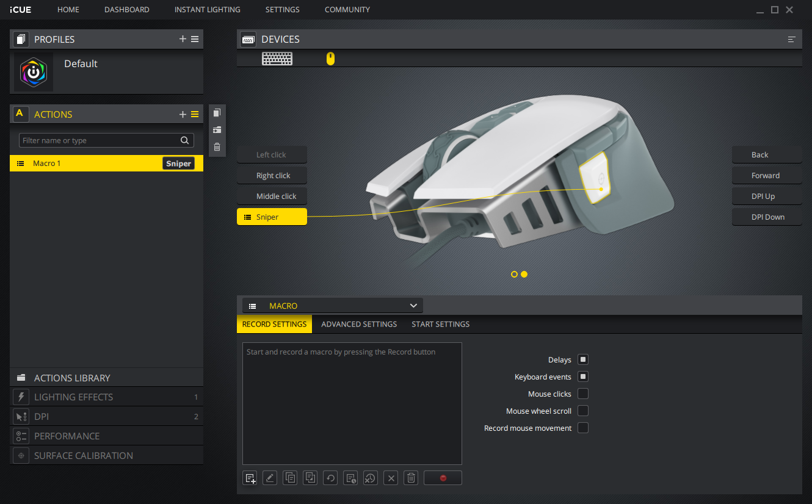Click the undo arrow icon under macro box
812x504 pixels.
(330, 478)
